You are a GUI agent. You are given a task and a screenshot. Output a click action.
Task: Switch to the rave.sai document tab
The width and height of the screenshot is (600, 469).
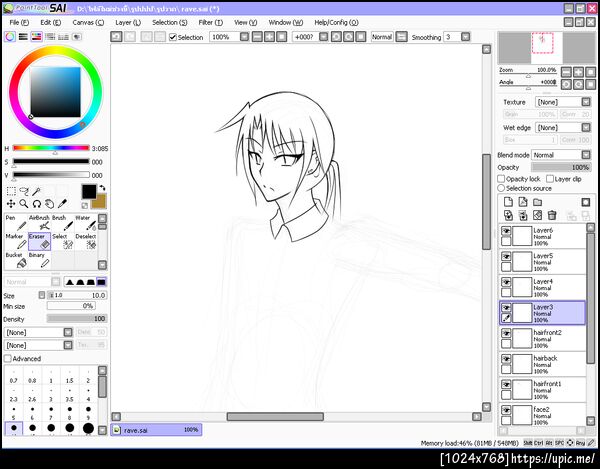[x=156, y=430]
